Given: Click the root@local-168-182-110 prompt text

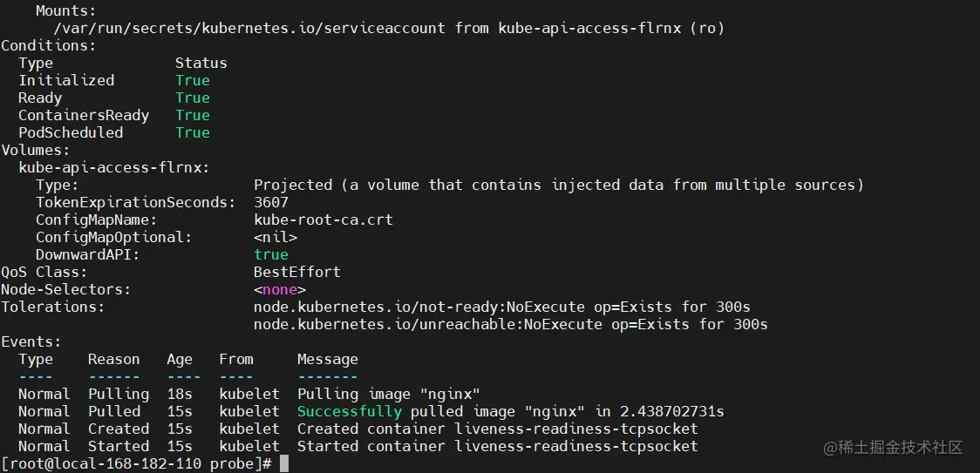Looking at the screenshot, I should click(x=105, y=464).
